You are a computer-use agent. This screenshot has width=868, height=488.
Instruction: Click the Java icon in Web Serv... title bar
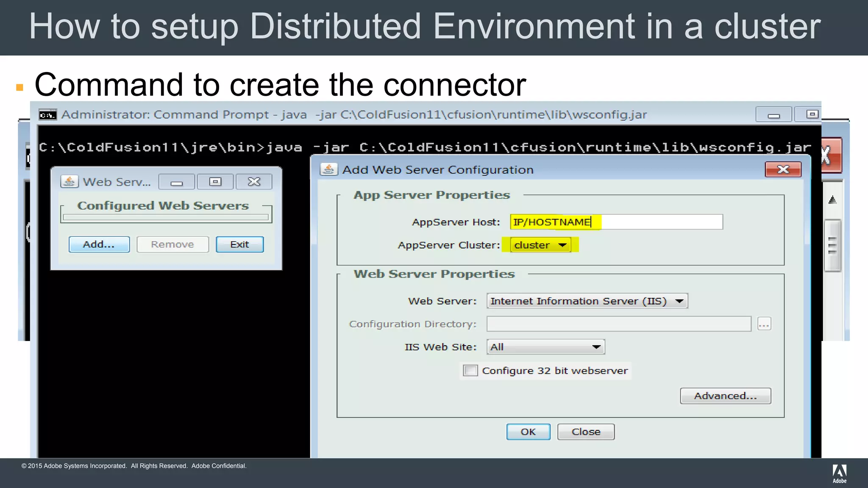point(70,182)
